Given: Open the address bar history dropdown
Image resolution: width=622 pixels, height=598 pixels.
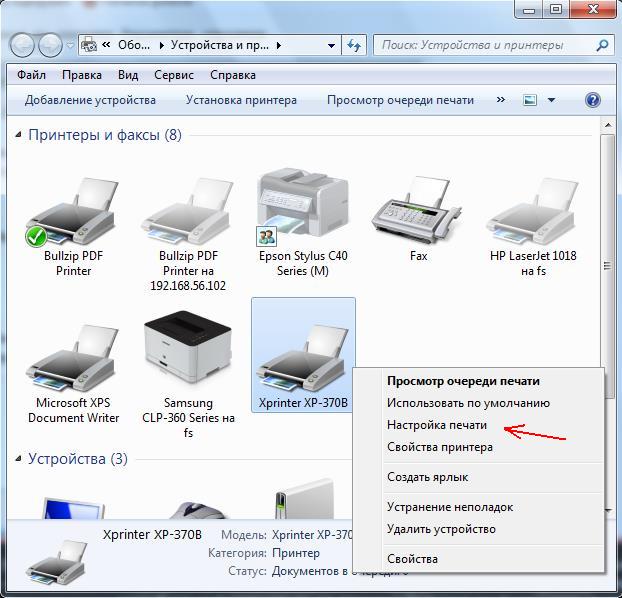Looking at the screenshot, I should pos(331,46).
